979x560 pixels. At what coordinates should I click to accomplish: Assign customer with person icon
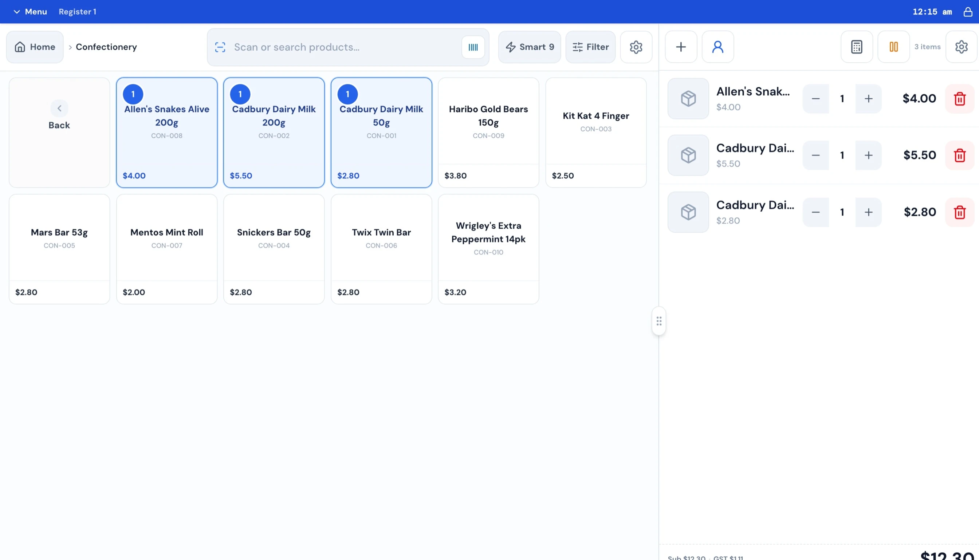pos(718,47)
